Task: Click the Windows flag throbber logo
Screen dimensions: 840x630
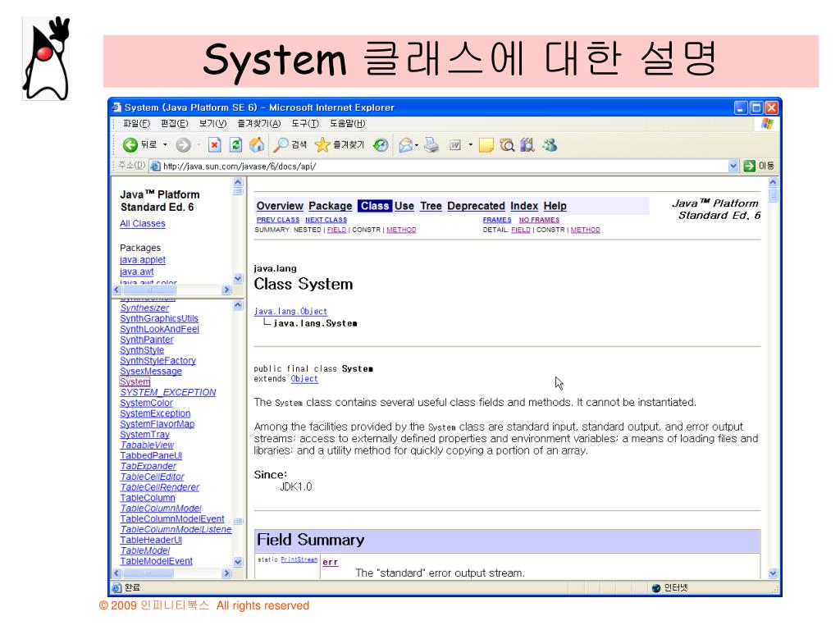Action: (767, 124)
